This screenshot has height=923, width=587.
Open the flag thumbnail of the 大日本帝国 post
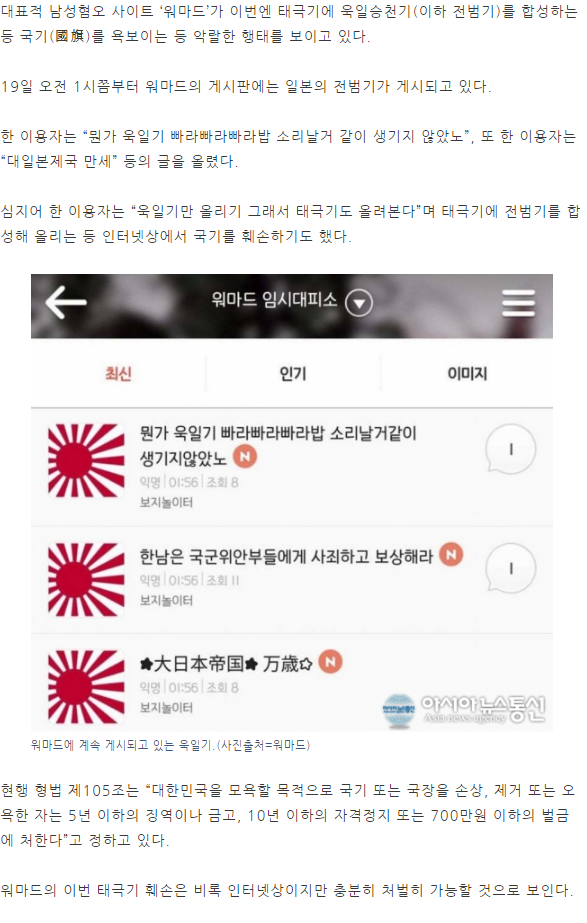86,687
